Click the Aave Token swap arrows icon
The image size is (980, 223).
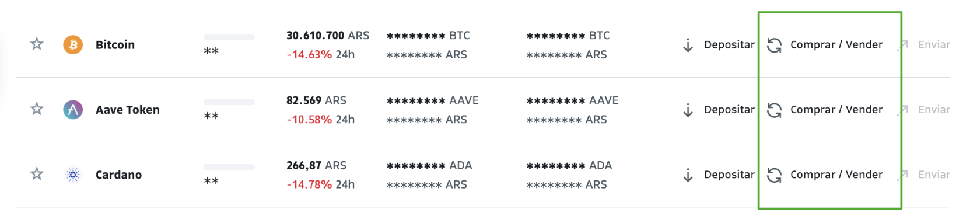point(774,110)
